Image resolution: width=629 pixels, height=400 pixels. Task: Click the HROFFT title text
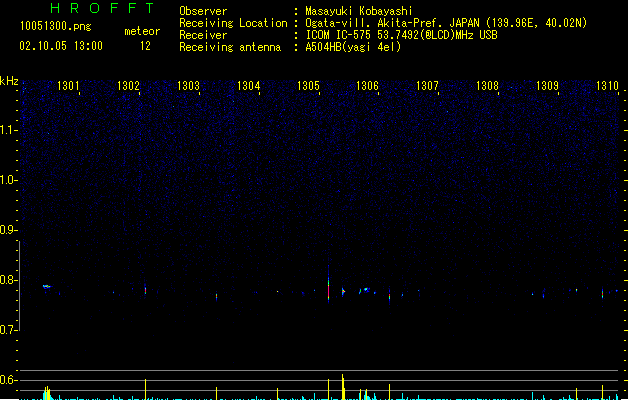102,8
